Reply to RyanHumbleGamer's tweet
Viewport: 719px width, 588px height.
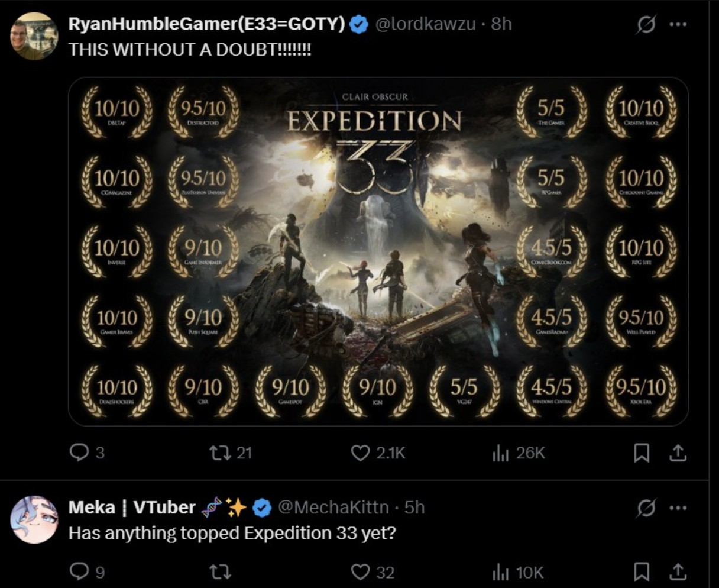point(80,454)
